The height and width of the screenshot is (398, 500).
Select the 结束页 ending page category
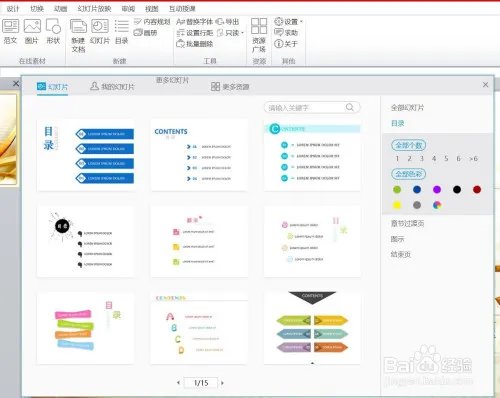(401, 254)
